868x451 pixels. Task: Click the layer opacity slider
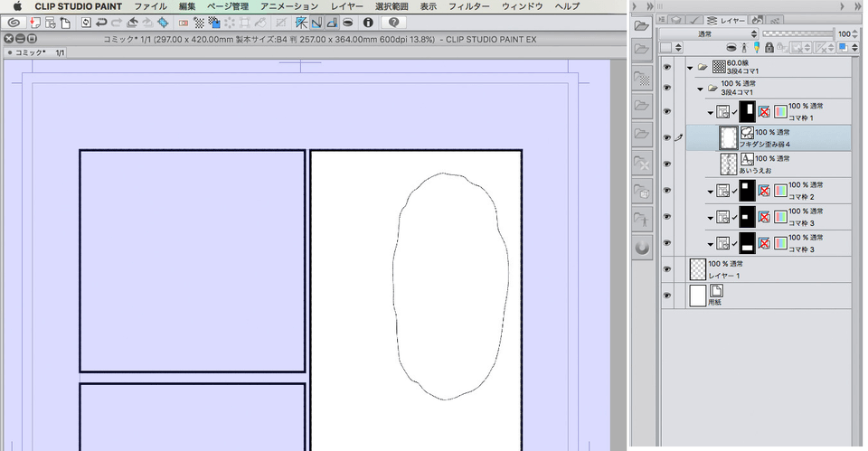[796, 33]
